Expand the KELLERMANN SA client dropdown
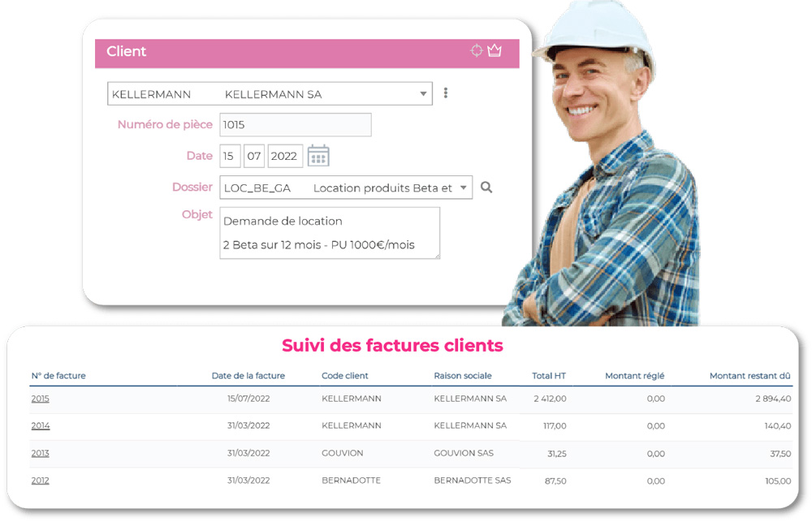This screenshot has height=522, width=812. pos(423,93)
